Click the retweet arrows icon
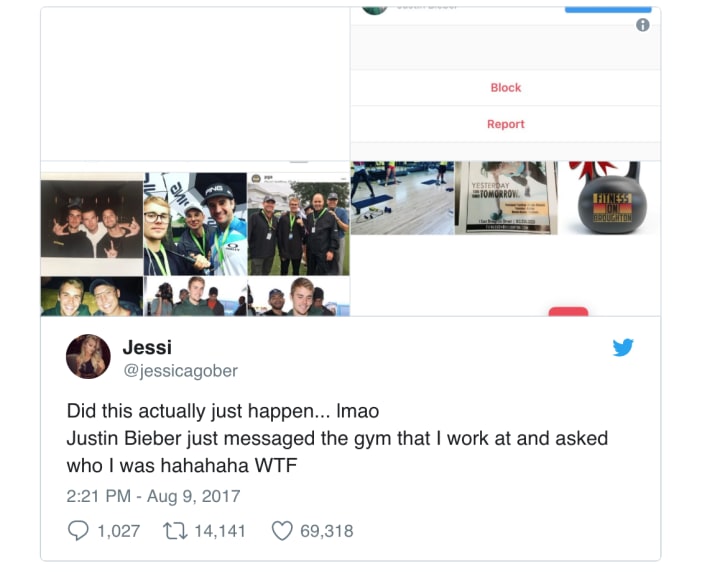This screenshot has height=584, width=720. point(175,531)
